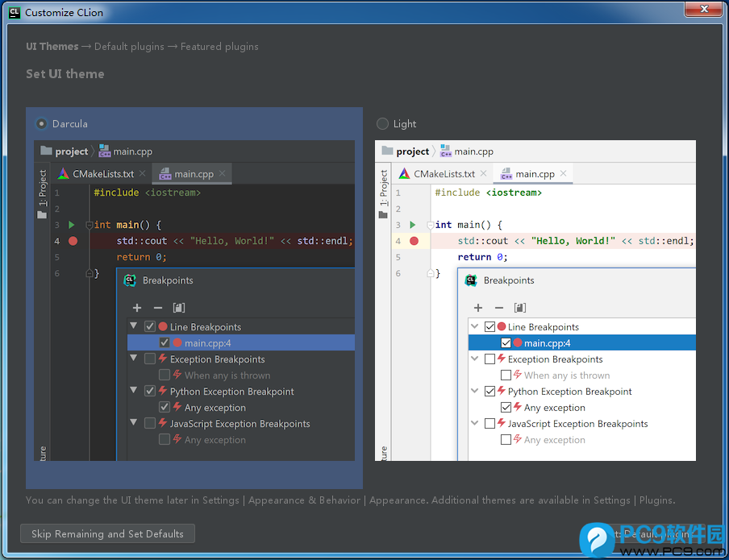Fold main() using line 3 marker, Darcula preview
Screen dimensions: 729x560
coord(90,226)
